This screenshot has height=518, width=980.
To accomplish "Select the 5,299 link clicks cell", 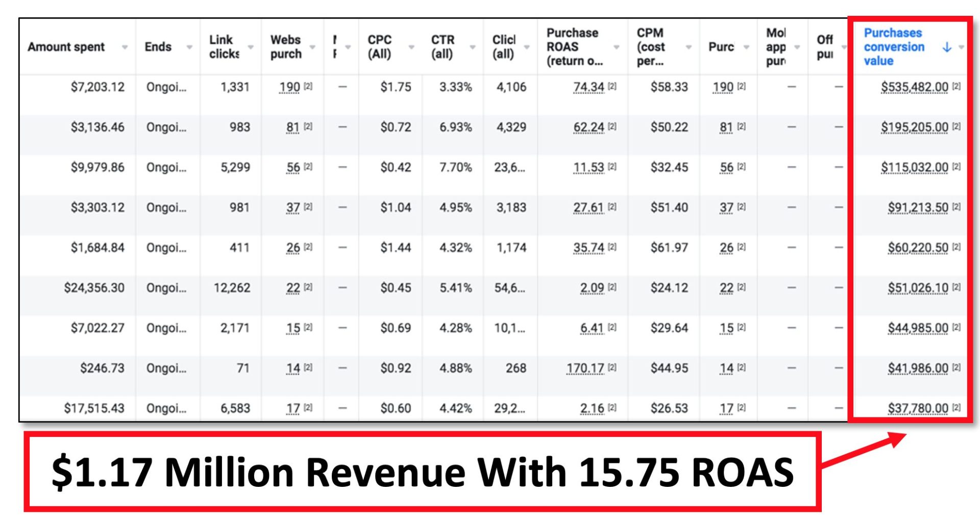I will 235,167.
